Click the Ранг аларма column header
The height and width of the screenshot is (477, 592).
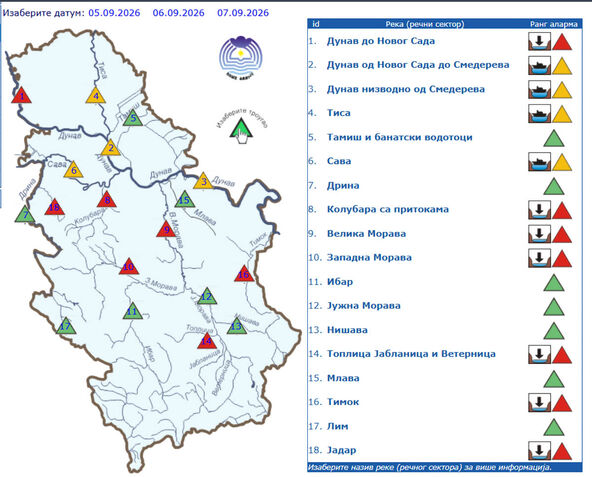[553, 24]
